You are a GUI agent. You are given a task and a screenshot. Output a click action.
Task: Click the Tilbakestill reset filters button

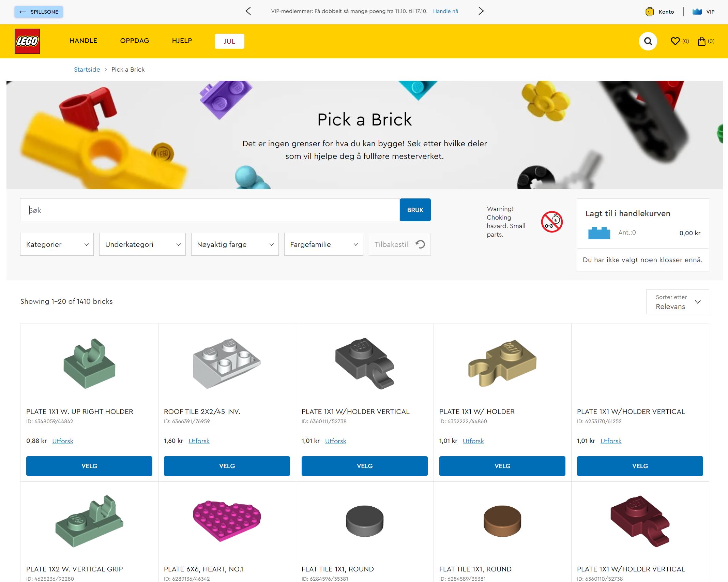coord(399,244)
